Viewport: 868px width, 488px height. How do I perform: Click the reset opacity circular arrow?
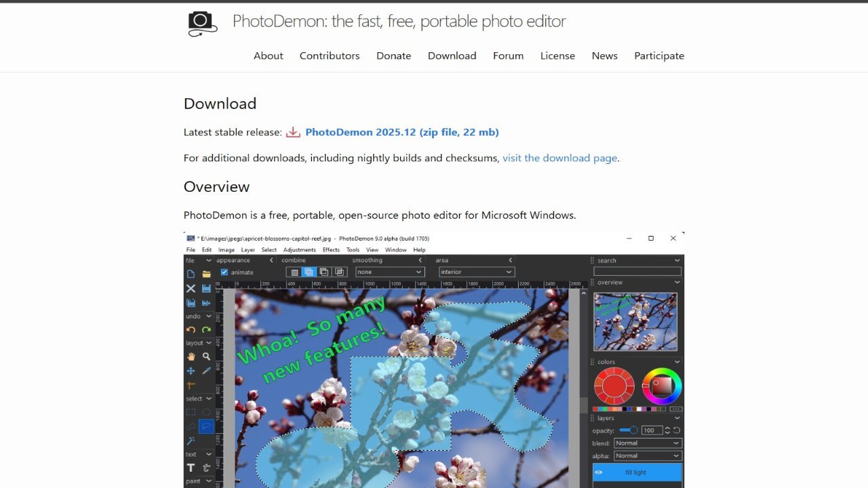(677, 430)
